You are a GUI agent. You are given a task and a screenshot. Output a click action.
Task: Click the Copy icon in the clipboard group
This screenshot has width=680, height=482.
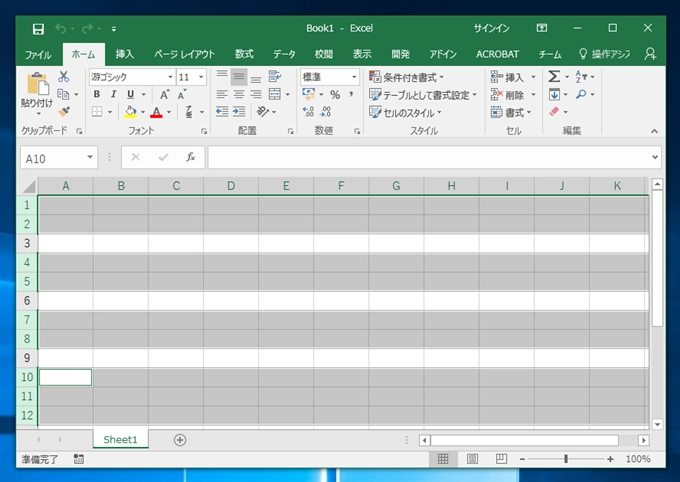(x=63, y=94)
